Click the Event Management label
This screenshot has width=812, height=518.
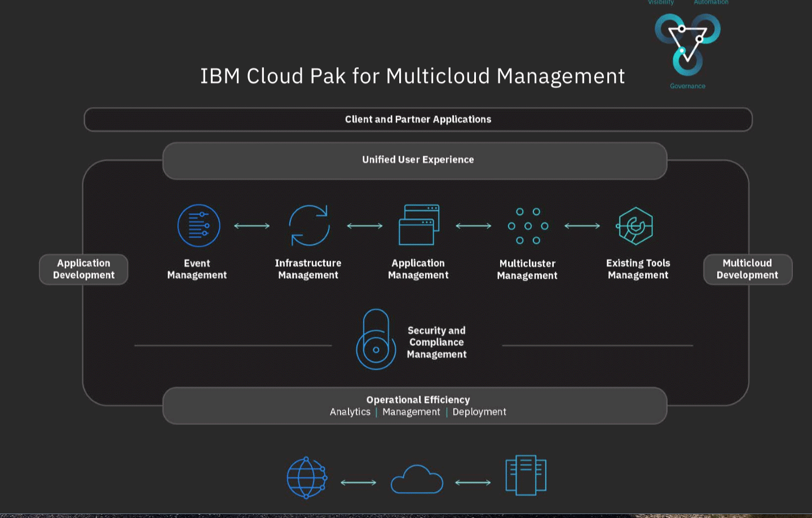(197, 269)
